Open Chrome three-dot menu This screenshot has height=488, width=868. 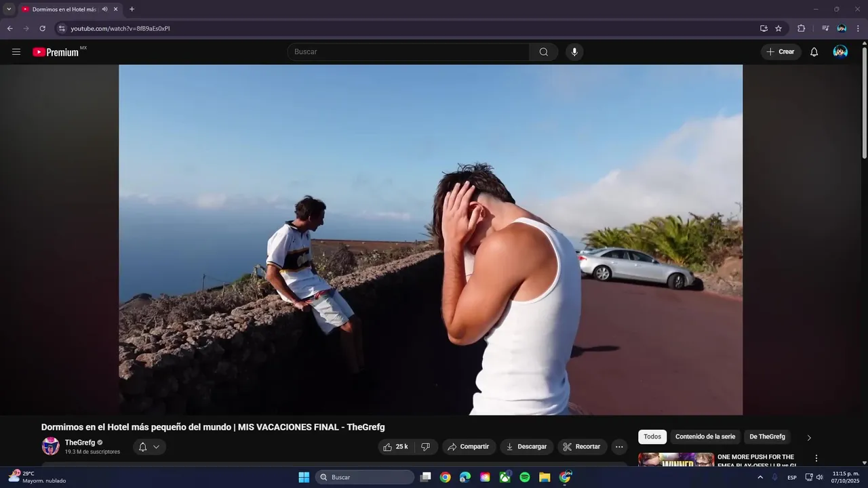point(858,28)
